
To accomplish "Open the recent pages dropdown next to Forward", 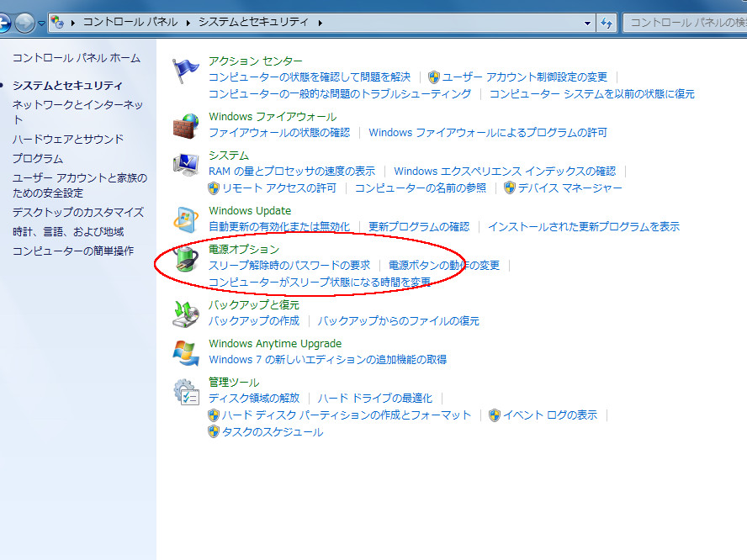I will tap(41, 24).
